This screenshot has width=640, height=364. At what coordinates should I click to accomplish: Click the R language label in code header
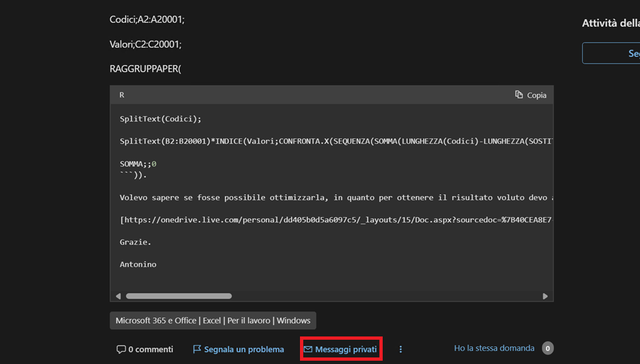click(x=121, y=95)
